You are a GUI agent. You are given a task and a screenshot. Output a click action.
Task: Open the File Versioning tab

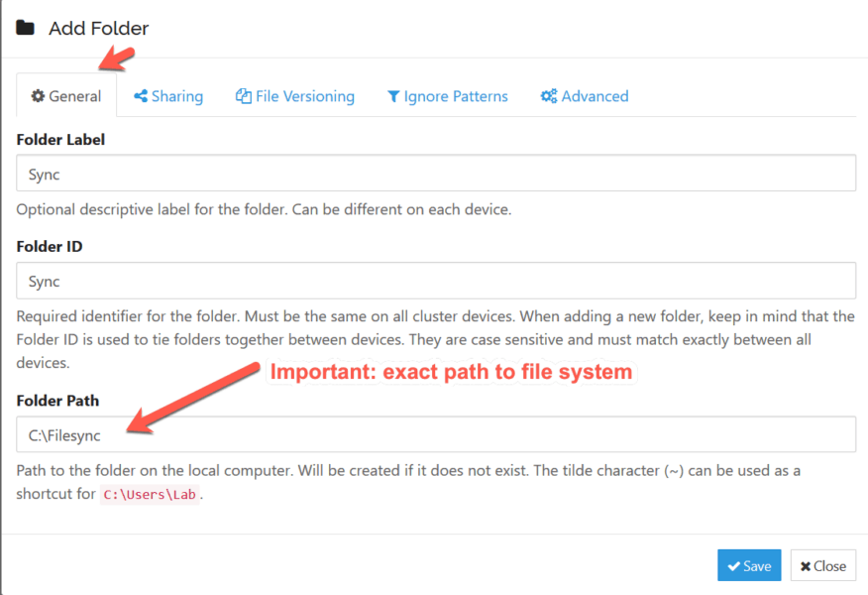point(304,96)
